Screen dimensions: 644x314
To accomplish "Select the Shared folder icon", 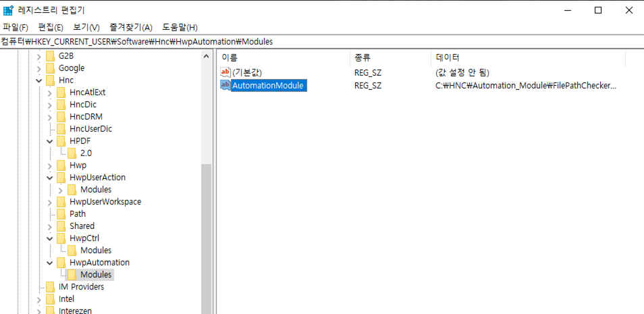I will coord(61,226).
